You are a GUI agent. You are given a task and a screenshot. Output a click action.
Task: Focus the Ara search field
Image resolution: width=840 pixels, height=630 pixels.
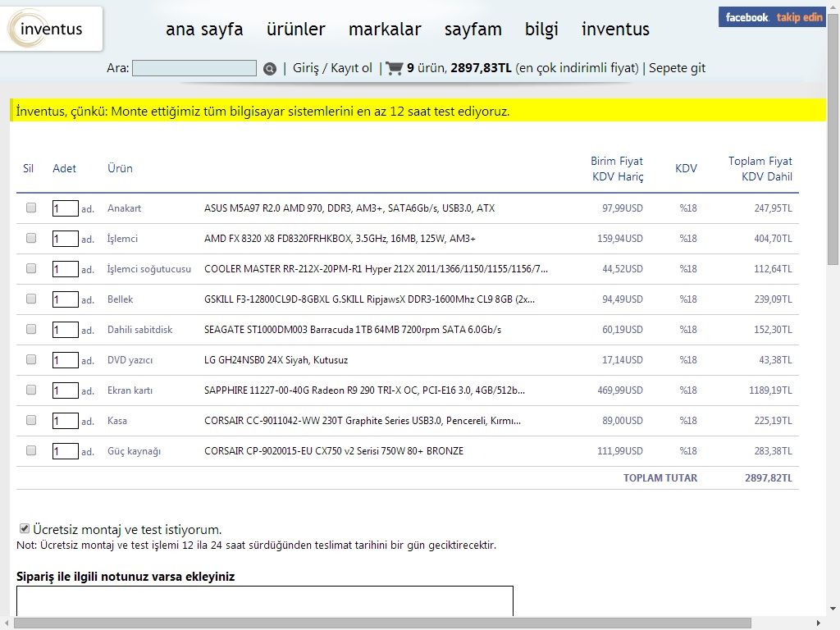click(194, 68)
